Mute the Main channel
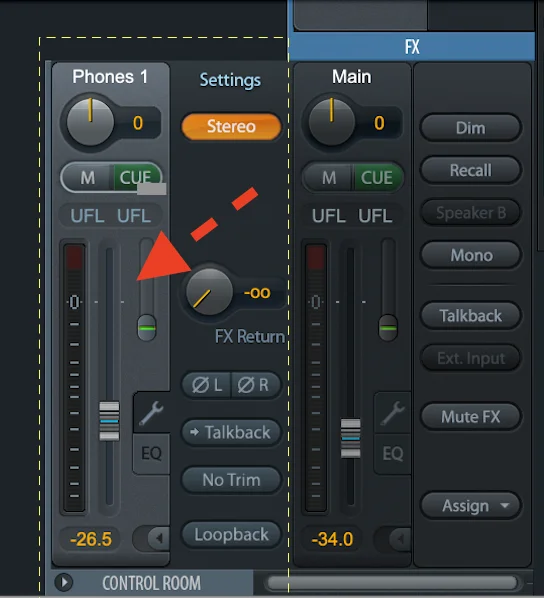Screen dimensions: 544x598 click(x=329, y=178)
